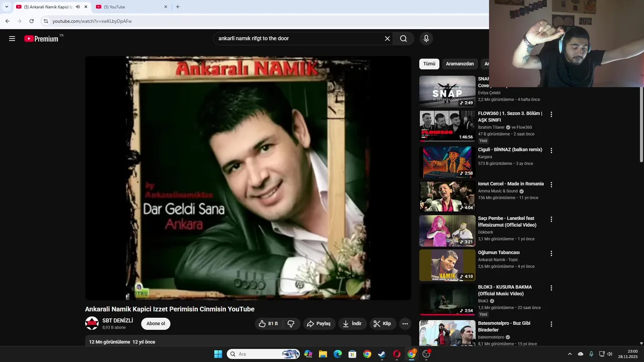The height and width of the screenshot is (362, 644).
Task: Open options for Saçı Pembe video
Action: tap(551, 219)
